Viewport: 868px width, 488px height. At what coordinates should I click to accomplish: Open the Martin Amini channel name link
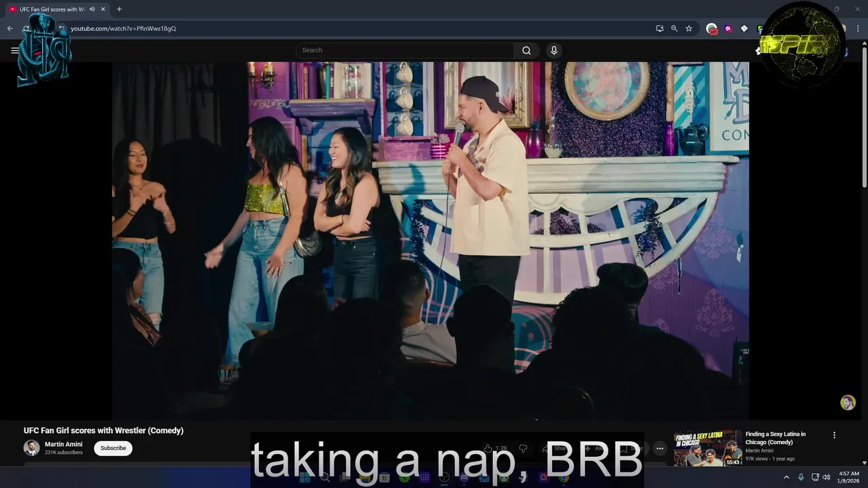pos(64,445)
